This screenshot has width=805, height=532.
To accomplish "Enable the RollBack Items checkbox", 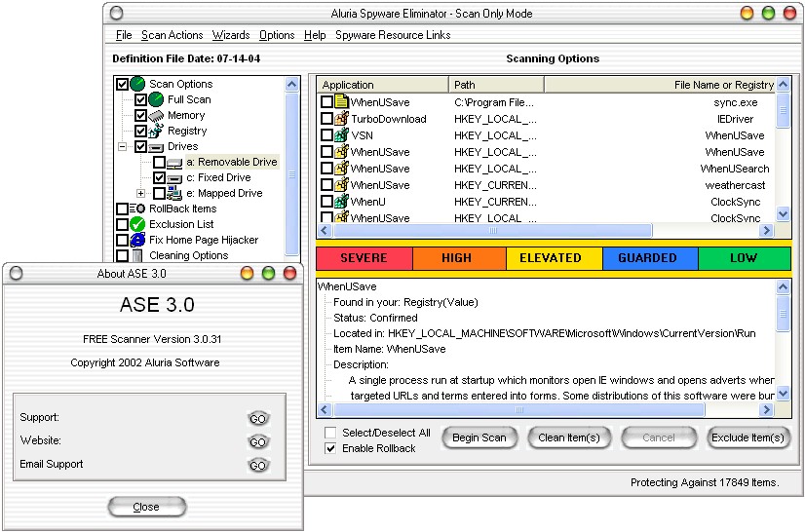I will [122, 209].
